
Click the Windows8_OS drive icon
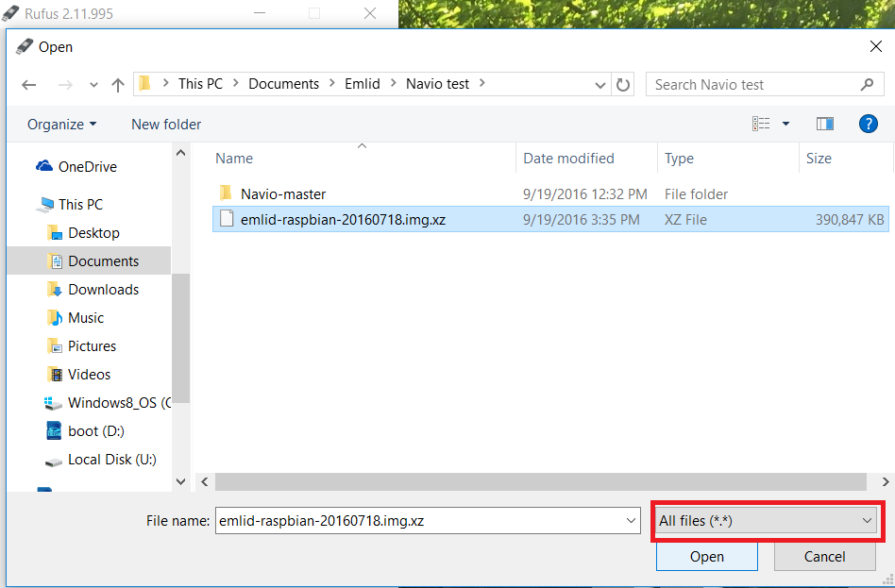[53, 403]
